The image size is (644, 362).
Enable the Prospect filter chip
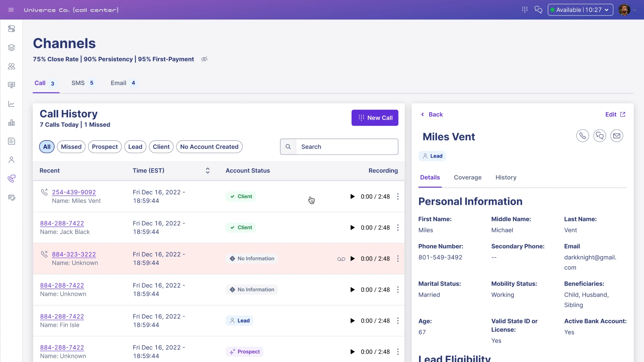(x=105, y=147)
